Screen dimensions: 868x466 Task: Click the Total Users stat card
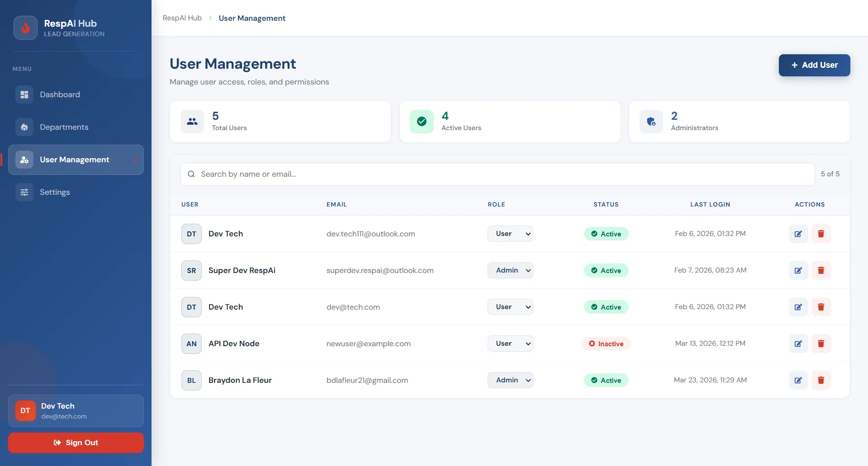point(280,122)
